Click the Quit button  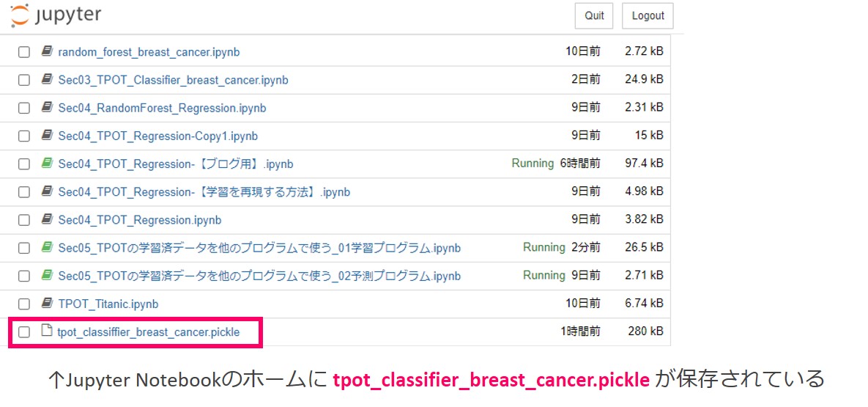(594, 15)
